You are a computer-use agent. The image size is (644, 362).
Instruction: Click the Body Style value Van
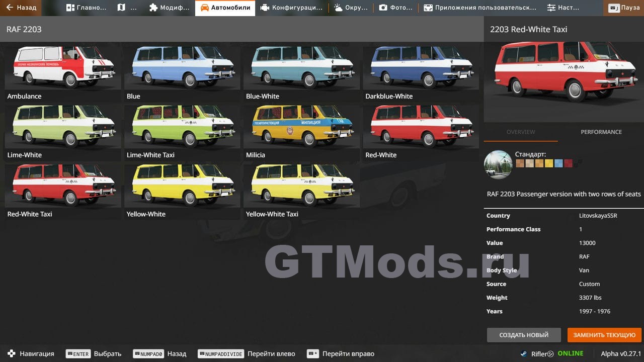click(584, 270)
